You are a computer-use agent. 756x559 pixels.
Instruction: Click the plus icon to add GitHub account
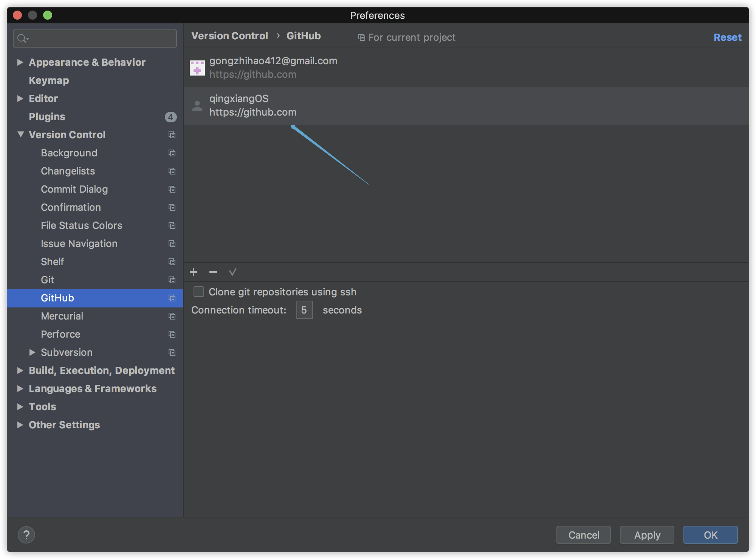(x=194, y=272)
